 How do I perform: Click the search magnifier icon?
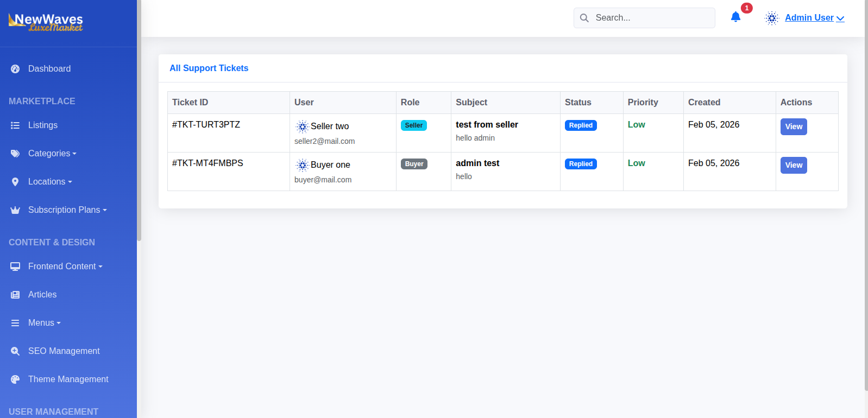point(584,18)
